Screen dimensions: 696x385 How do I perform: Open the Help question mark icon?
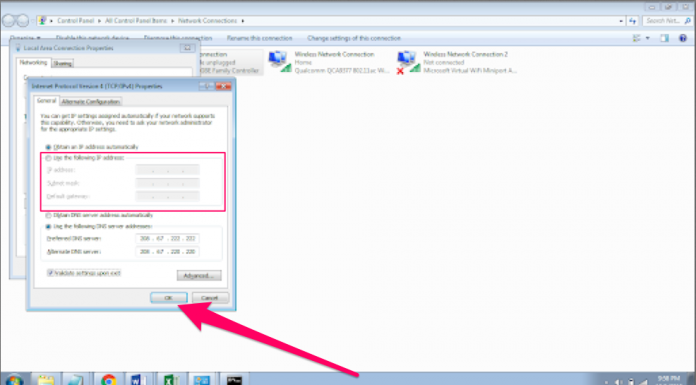[x=683, y=38]
